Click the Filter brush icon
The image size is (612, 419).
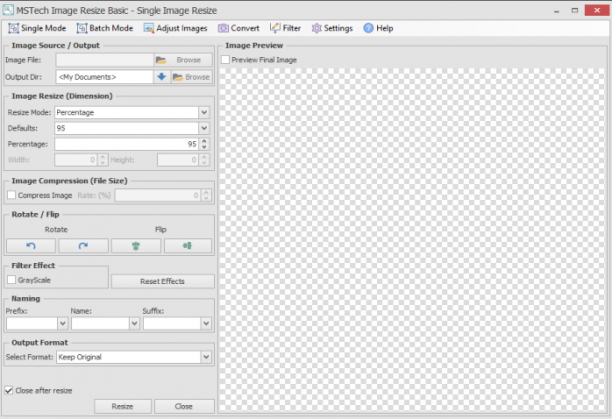click(275, 28)
